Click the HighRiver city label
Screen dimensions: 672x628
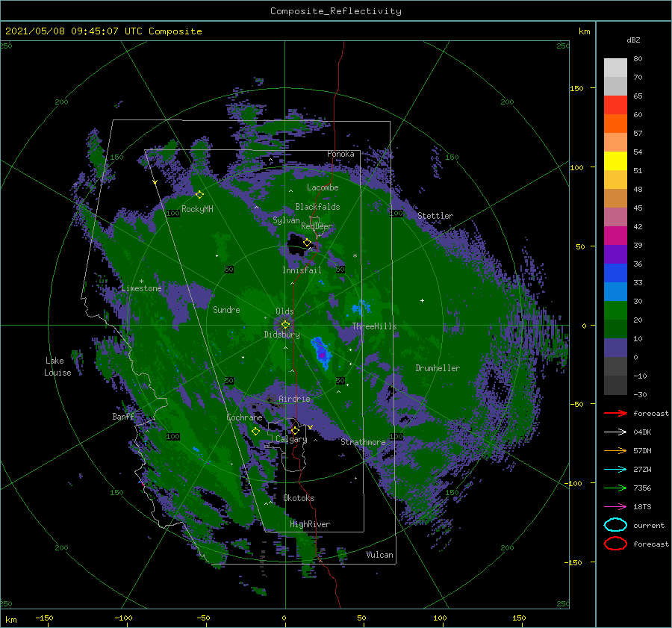coord(310,524)
